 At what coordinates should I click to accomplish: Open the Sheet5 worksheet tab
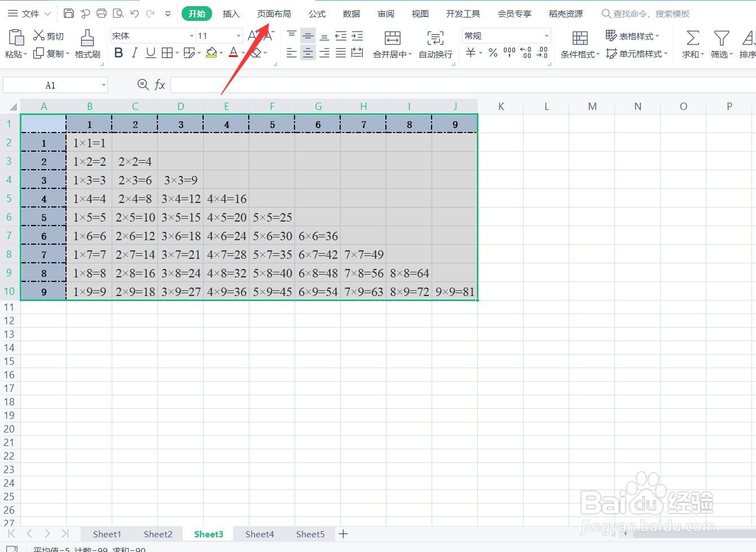tap(310, 534)
